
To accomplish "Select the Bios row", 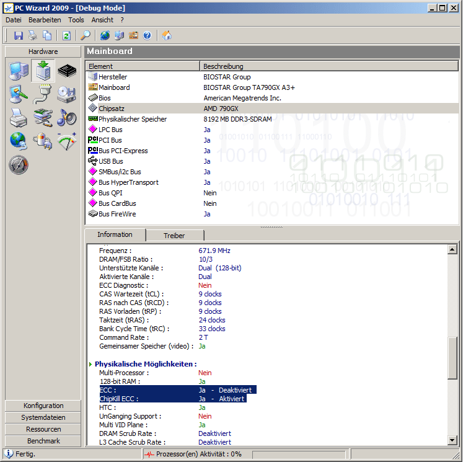I will click(272, 98).
